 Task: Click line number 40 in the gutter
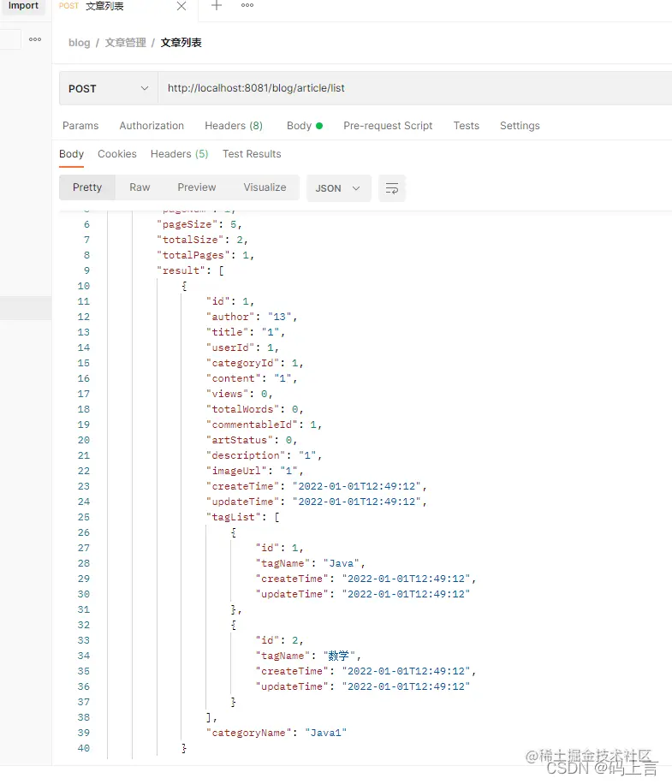tap(84, 749)
